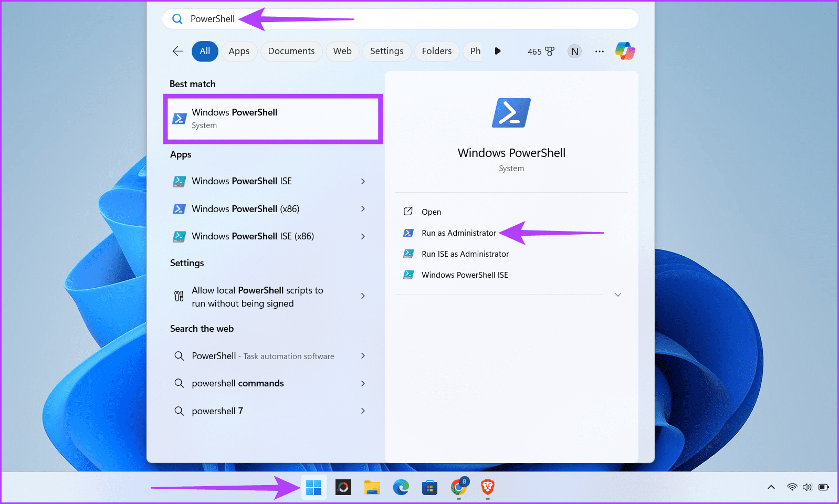Viewport: 839px width, 504px height.
Task: Click Run as Administrator
Action: tap(459, 233)
